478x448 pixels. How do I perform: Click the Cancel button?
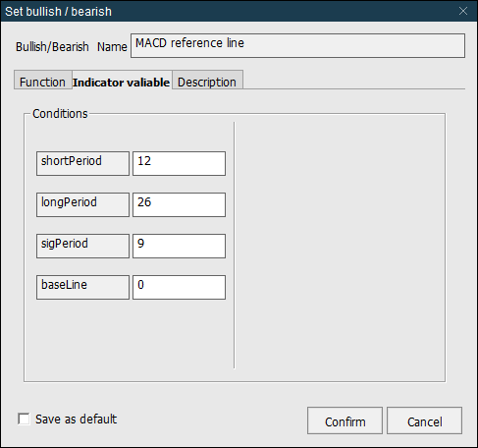425,420
